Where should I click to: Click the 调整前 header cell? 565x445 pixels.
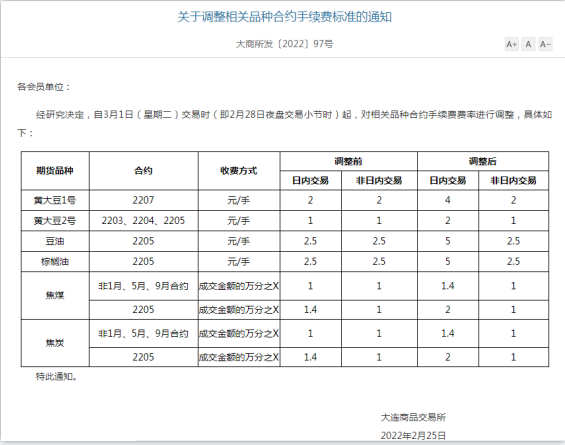pyautogui.click(x=348, y=161)
